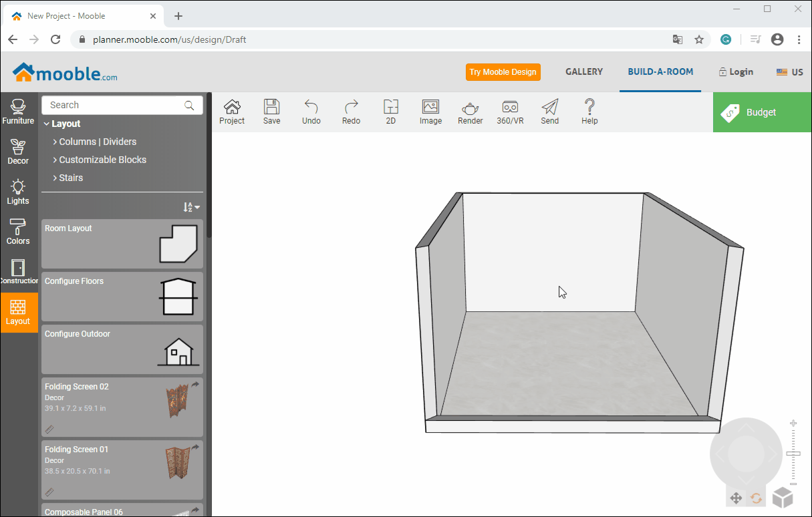Viewport: 812px width, 517px height.
Task: Select the Lights sidebar category
Action: point(18,192)
